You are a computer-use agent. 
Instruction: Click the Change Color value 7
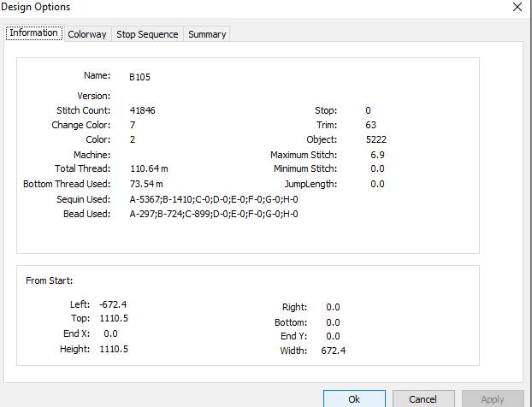point(133,125)
